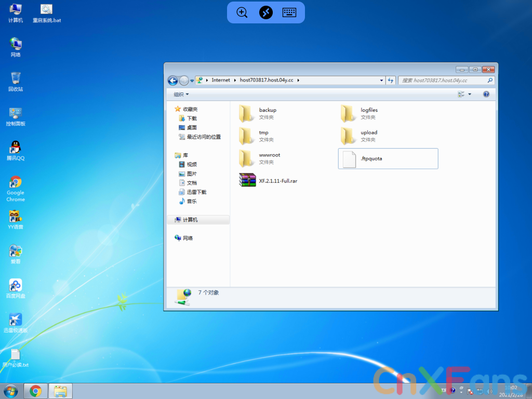Show the on-screen keyboard button
The width and height of the screenshot is (532, 399).
(289, 12)
